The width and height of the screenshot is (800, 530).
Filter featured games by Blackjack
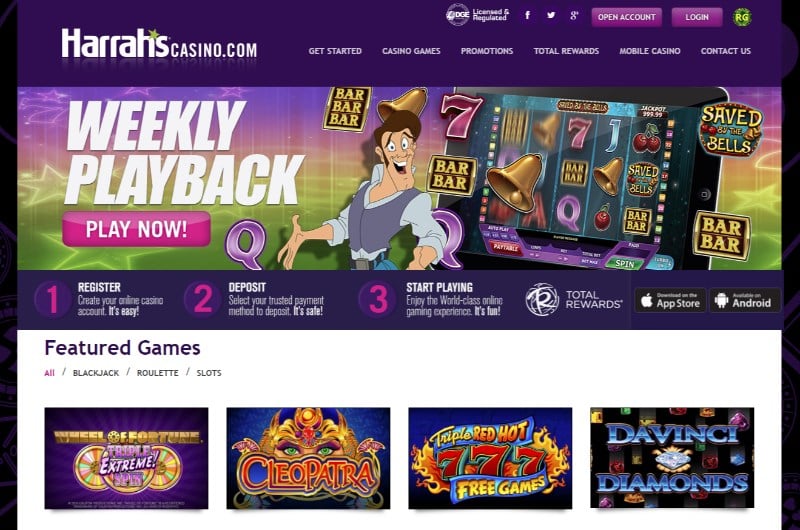click(x=96, y=373)
